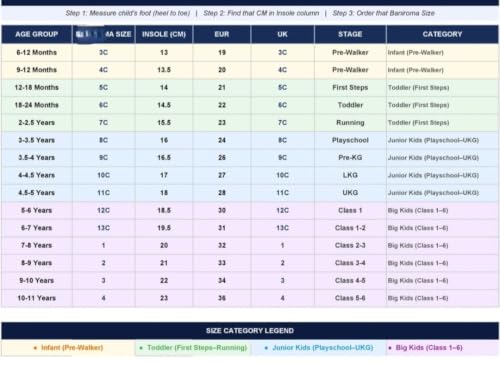The height and width of the screenshot is (365, 500).
Task: Click the 18-24 Months age cell
Action: (37, 105)
